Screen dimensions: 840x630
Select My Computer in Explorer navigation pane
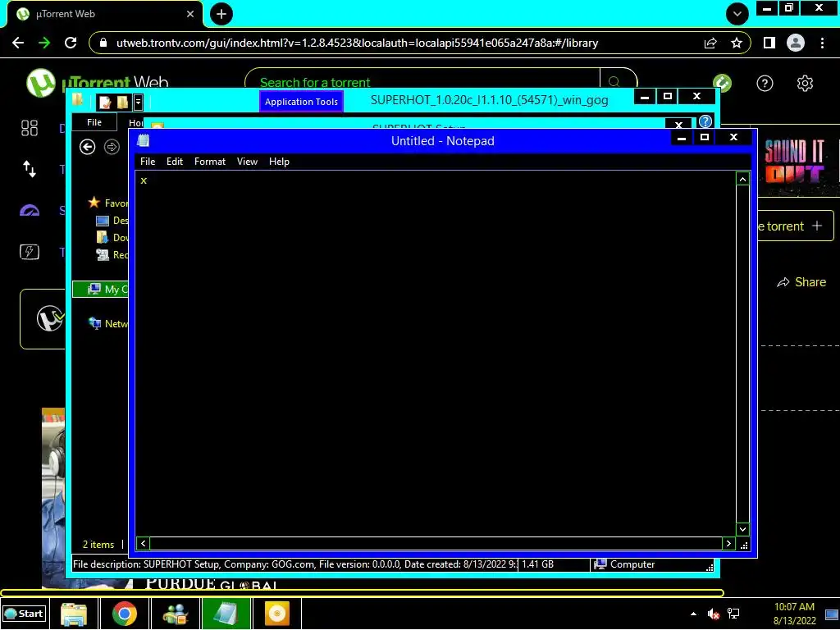101,290
